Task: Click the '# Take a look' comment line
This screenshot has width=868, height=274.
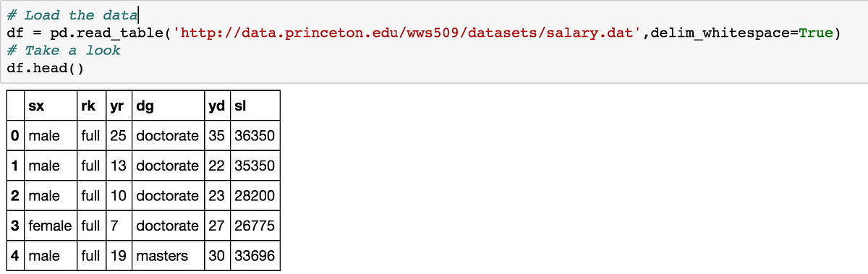Action: click(64, 51)
